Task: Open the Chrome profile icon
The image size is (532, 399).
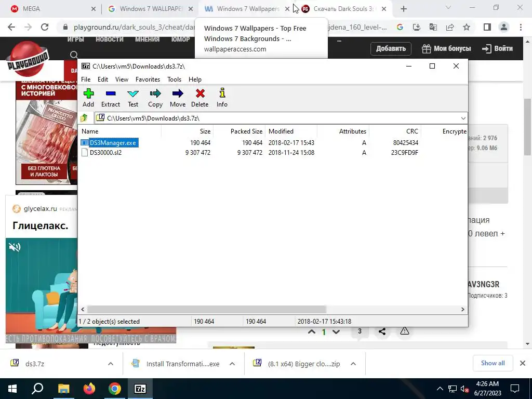Action: [504, 27]
